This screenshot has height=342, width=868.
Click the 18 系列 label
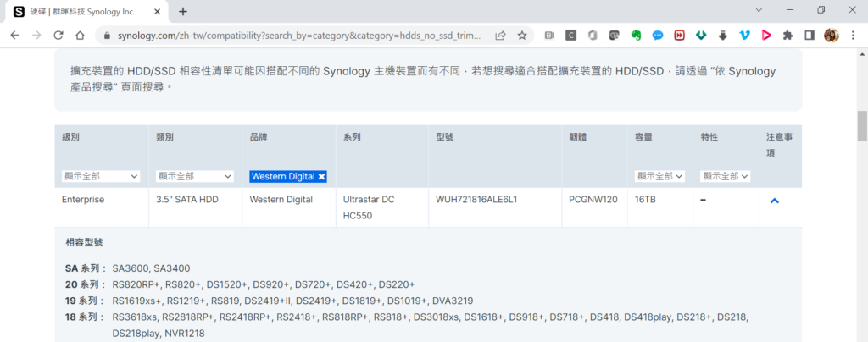[86, 317]
